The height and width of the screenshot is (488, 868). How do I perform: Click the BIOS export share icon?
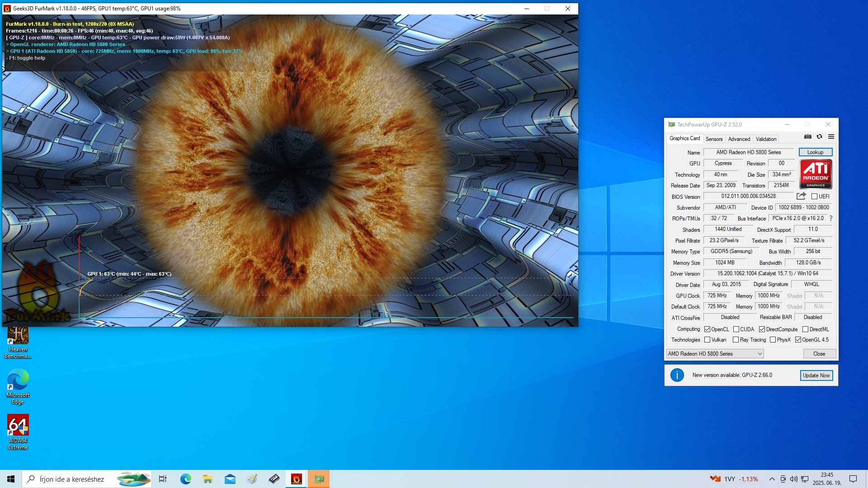pyautogui.click(x=801, y=196)
